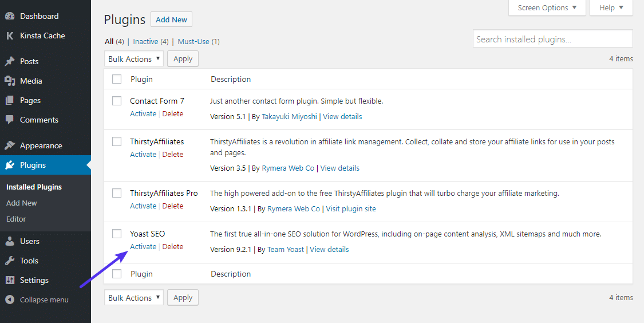Expand the Screen Options panel
This screenshot has height=323, width=644.
click(x=547, y=8)
